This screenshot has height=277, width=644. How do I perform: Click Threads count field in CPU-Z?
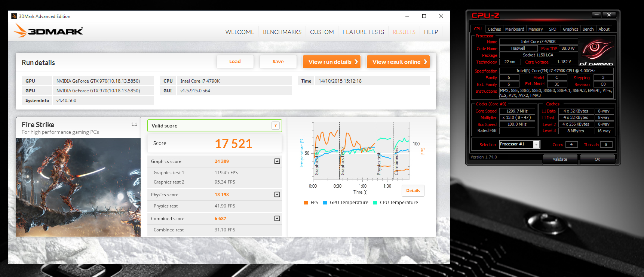pos(606,144)
